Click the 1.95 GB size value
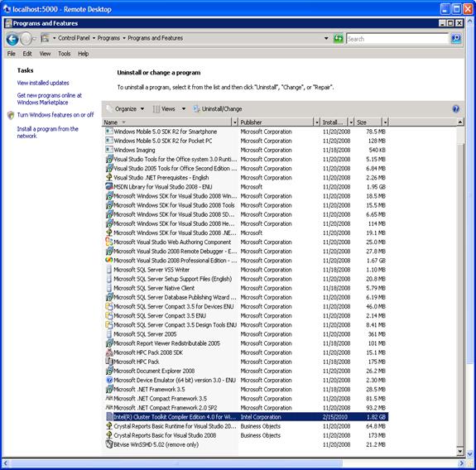The height and width of the screenshot is (470, 476). point(376,187)
